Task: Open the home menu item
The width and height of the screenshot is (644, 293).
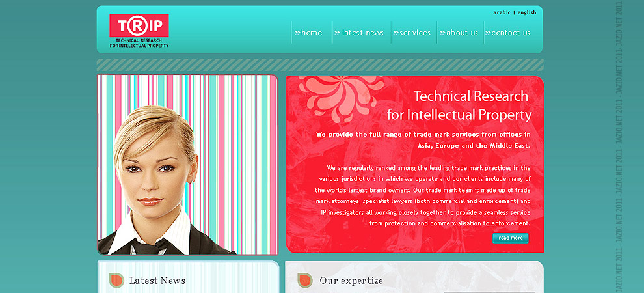Action: (x=312, y=33)
